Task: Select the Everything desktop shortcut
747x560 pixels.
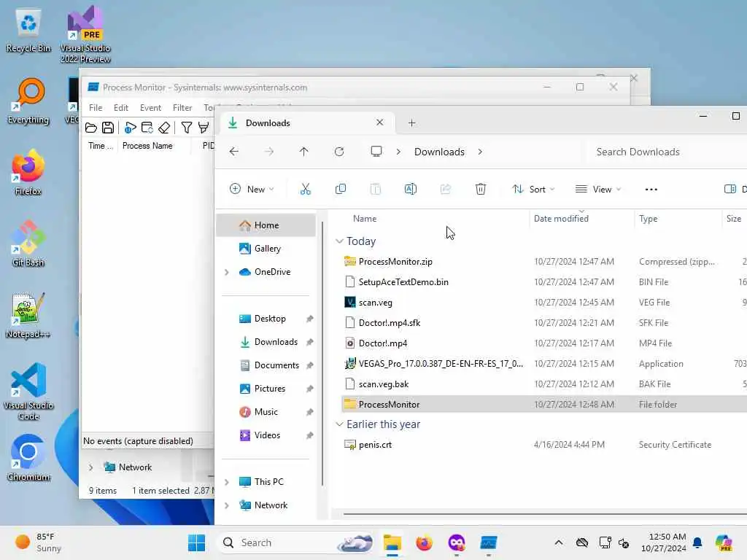Action: [x=28, y=101]
